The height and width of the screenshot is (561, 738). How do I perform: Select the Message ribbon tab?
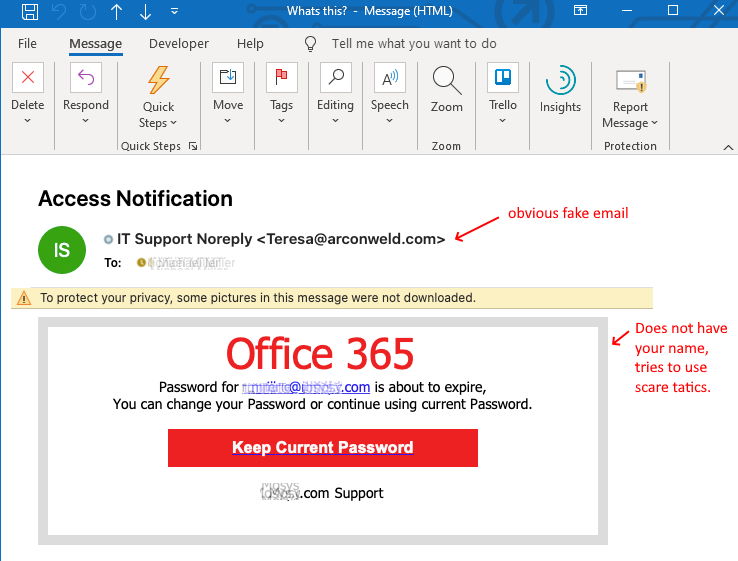coord(96,44)
